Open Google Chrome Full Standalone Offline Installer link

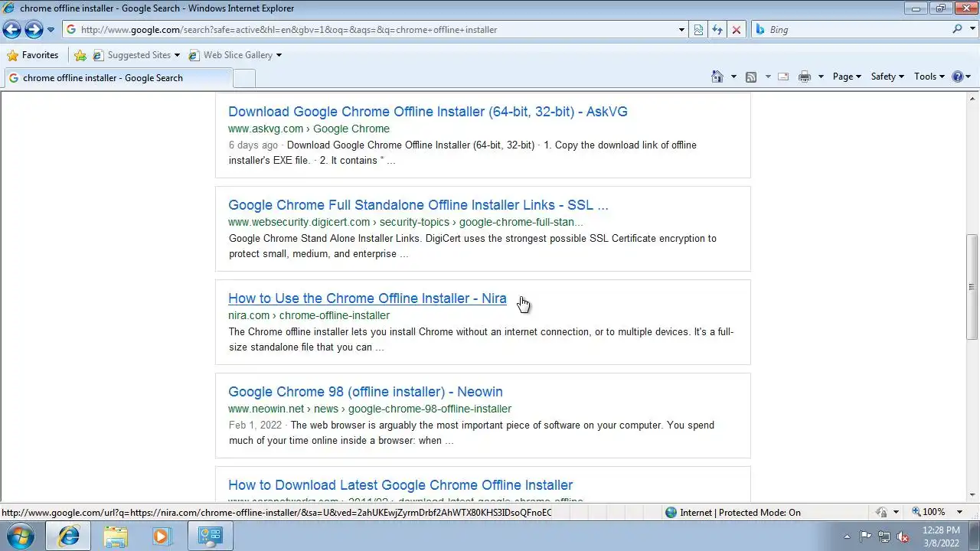pyautogui.click(x=418, y=205)
